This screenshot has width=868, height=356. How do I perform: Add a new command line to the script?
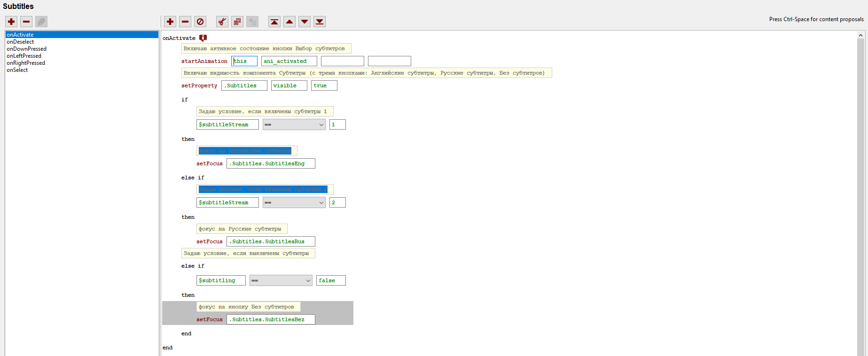pyautogui.click(x=170, y=22)
